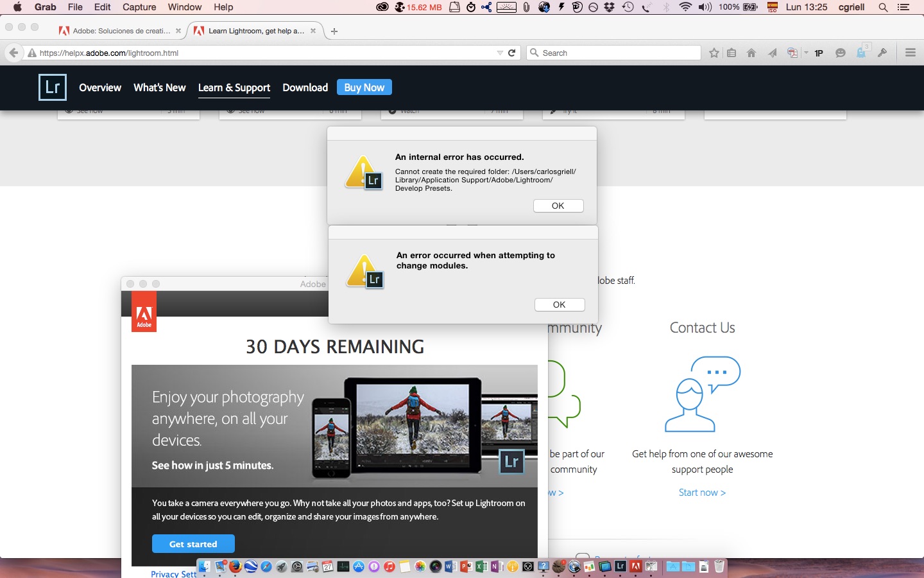Open Trash in the Dock

point(719,566)
